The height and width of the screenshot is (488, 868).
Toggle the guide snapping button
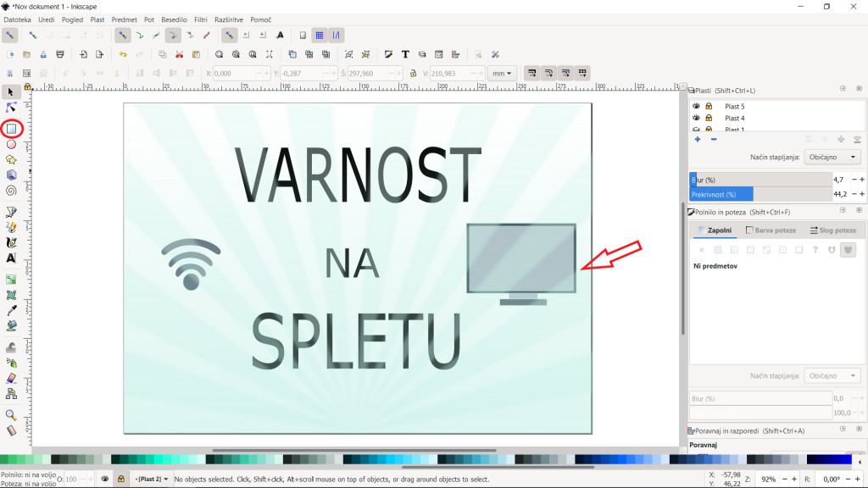click(336, 36)
